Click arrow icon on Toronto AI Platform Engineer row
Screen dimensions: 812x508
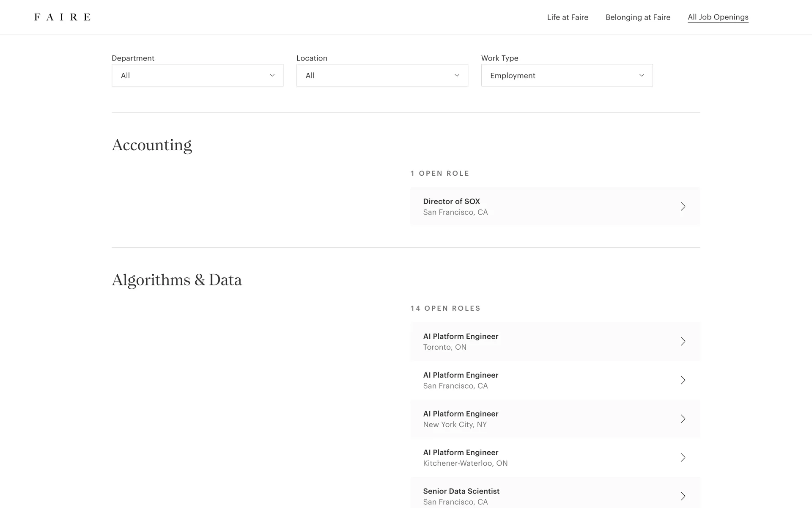coord(683,342)
